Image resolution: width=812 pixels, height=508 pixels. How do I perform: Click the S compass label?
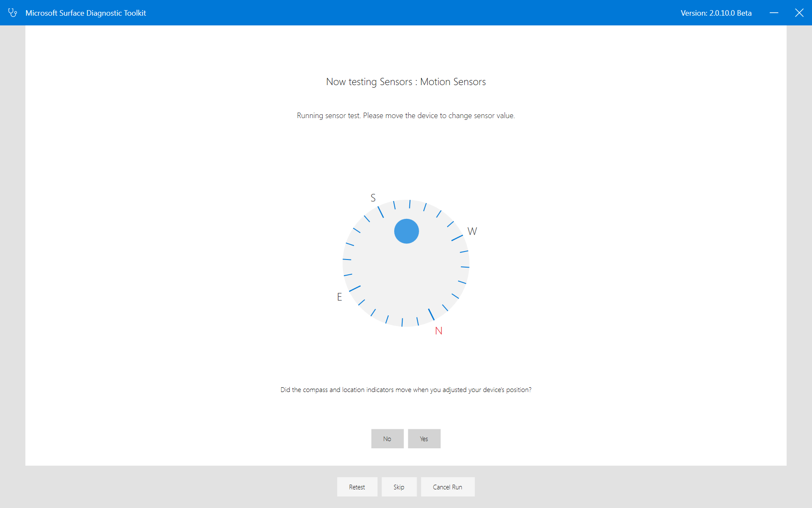(x=373, y=198)
